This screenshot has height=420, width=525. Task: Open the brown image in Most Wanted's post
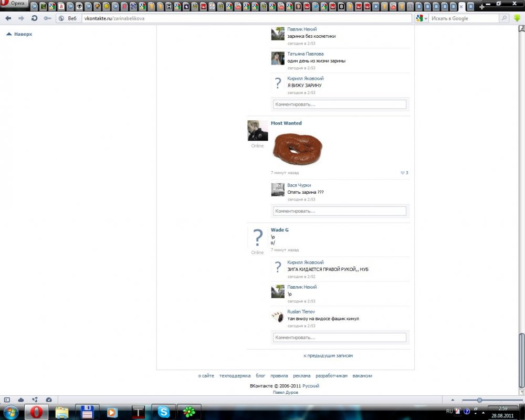[297, 149]
